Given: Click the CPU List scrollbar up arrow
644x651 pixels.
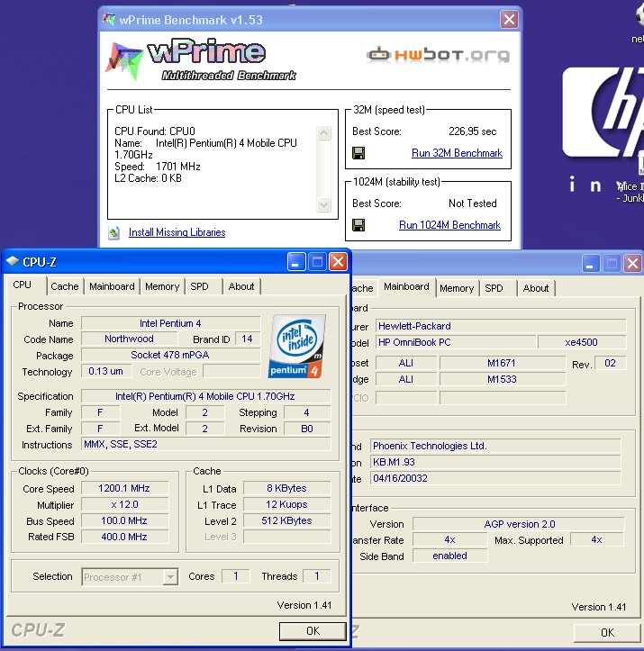Looking at the screenshot, I should (x=323, y=133).
